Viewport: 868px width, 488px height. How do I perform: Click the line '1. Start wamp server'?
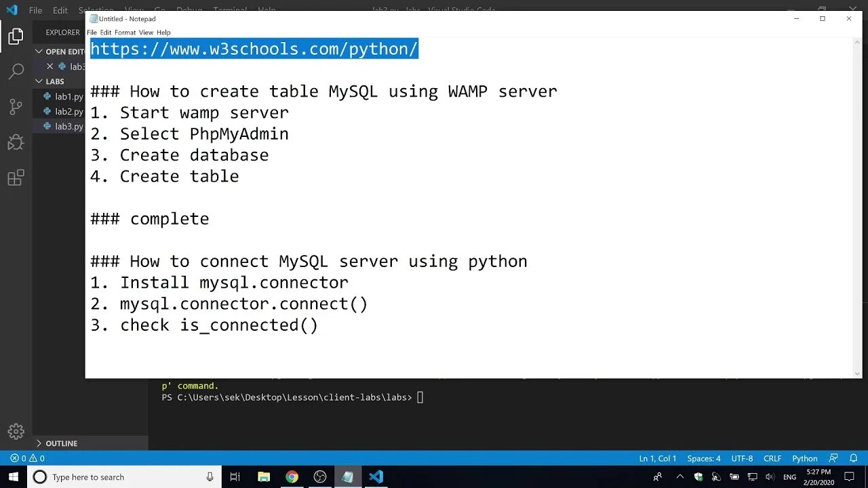(x=189, y=113)
